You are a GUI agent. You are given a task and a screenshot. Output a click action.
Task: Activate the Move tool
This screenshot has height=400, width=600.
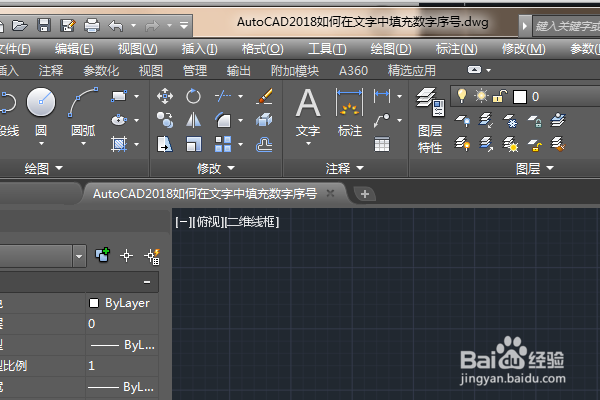tap(165, 96)
